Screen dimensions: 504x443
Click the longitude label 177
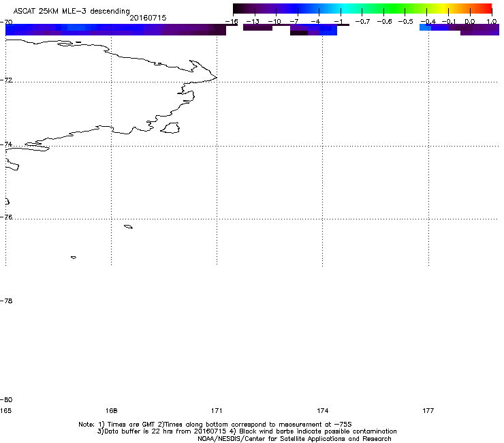click(428, 410)
